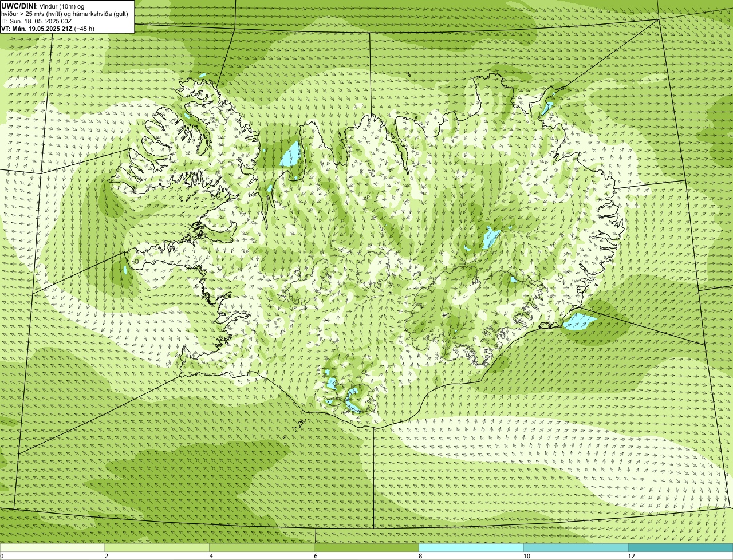Click the legend tick label '6'

coord(316,556)
